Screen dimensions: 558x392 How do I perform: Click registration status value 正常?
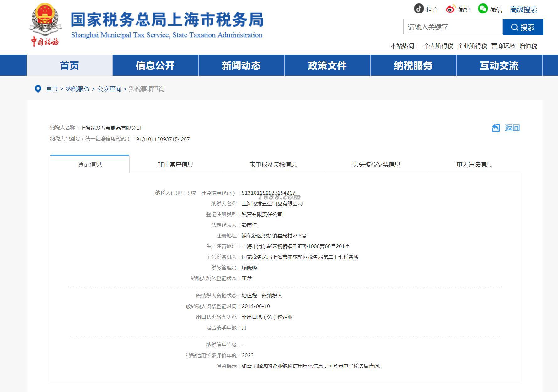[x=247, y=278]
